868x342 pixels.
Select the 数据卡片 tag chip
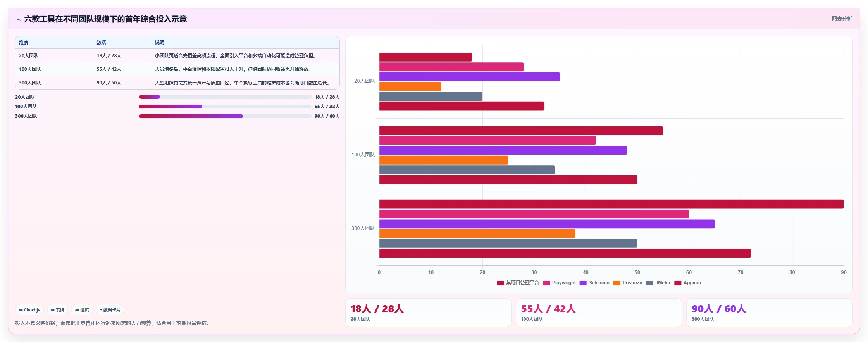(x=110, y=310)
